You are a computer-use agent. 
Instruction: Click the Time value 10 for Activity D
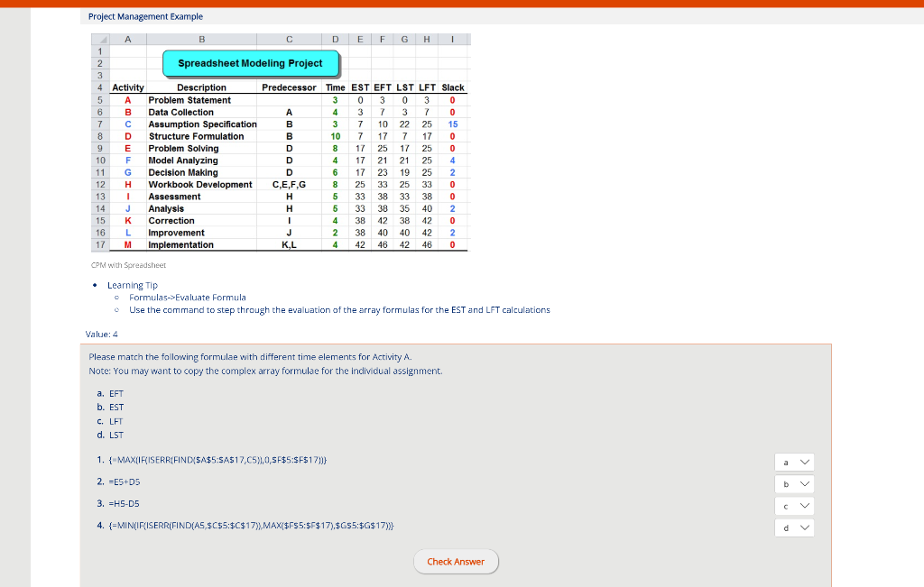pos(335,136)
